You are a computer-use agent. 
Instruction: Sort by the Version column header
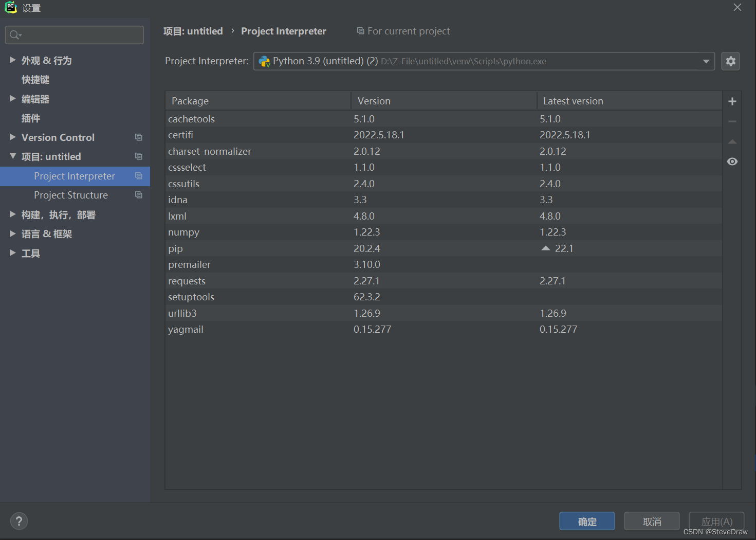(444, 101)
